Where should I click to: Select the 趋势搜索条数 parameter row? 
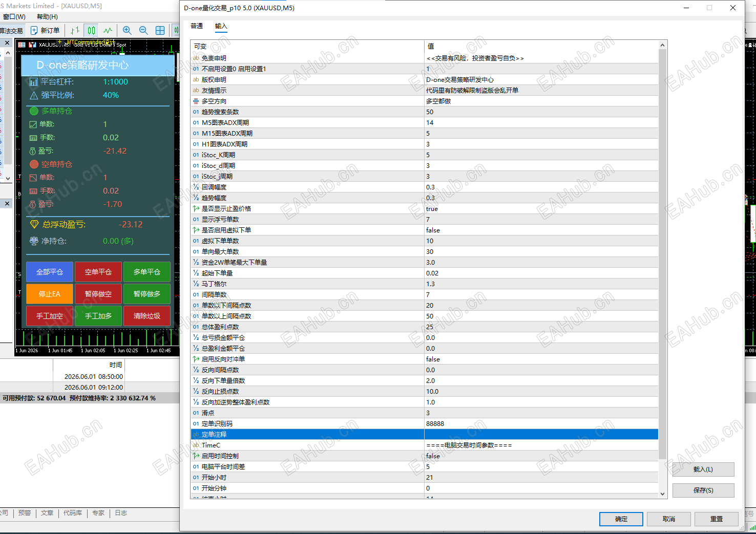424,112
